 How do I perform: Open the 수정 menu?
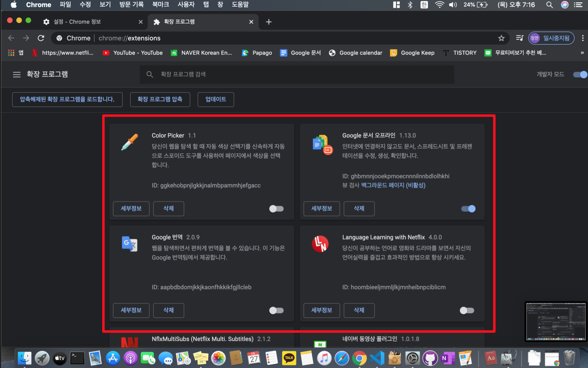click(85, 5)
